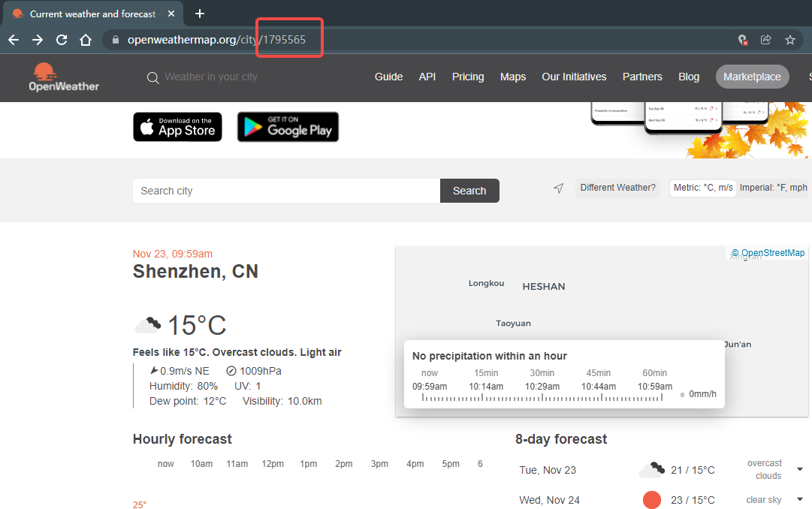Share this page using the share icon
Image resolution: width=812 pixels, height=509 pixels.
pyautogui.click(x=766, y=40)
